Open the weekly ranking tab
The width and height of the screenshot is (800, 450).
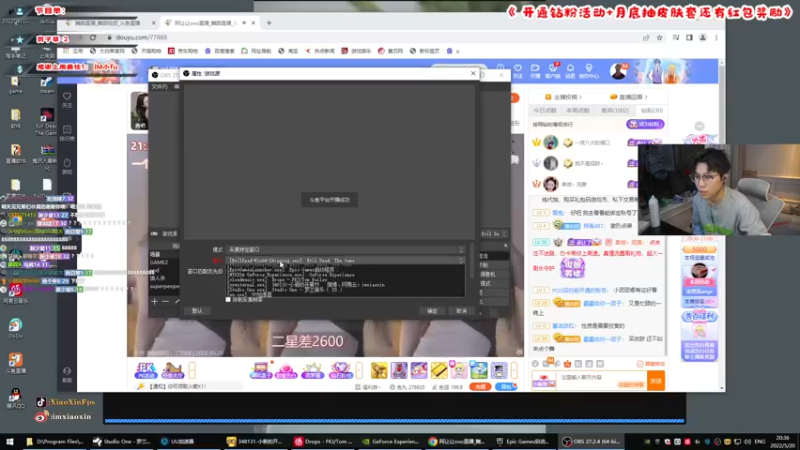578,111
